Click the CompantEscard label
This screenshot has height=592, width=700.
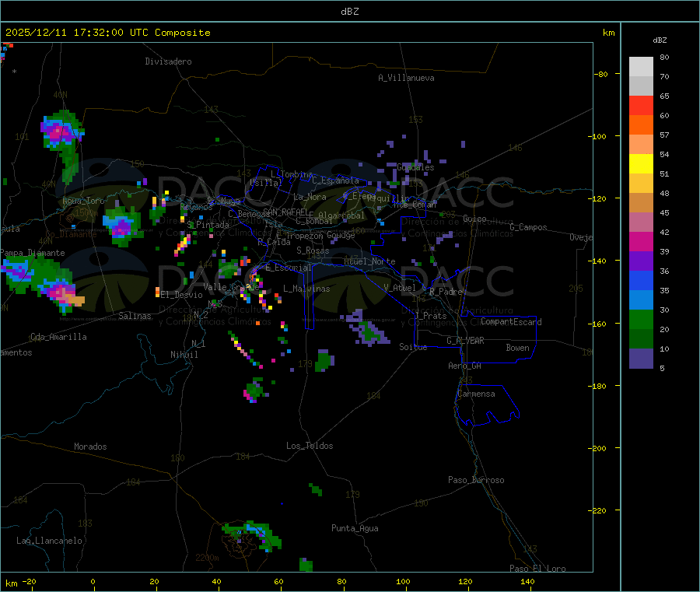coord(511,322)
